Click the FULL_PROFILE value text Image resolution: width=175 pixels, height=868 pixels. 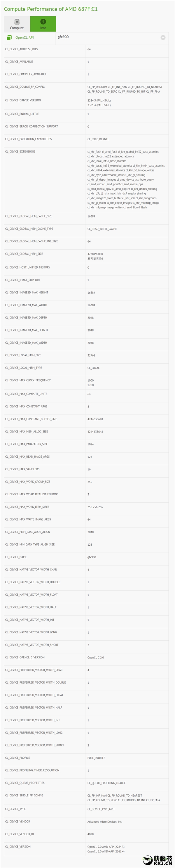point(96,758)
